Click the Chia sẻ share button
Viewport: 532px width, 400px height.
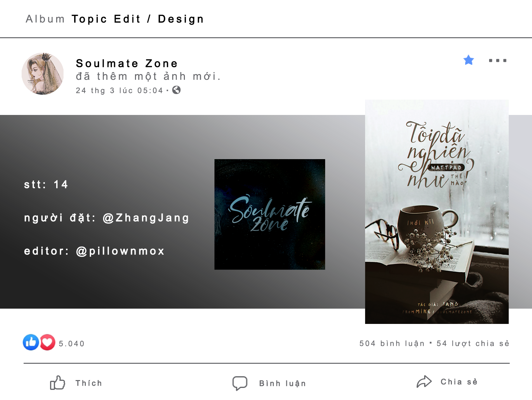click(x=459, y=382)
